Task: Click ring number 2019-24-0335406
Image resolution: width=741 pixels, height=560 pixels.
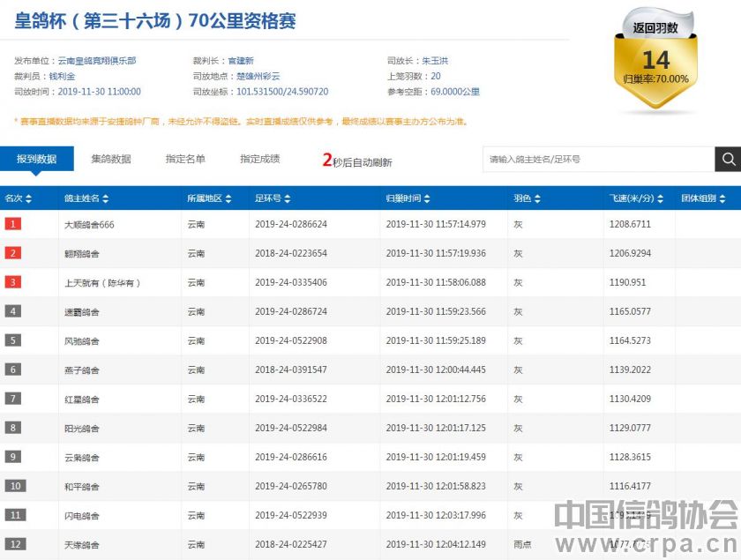Action: coord(291,282)
